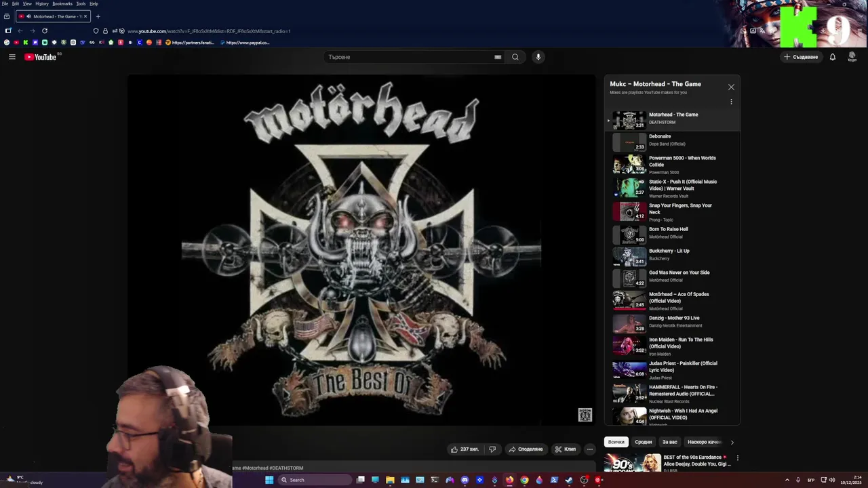Viewport: 868px width, 488px height.
Task: Play God Was Never on Your Side
Action: click(x=673, y=277)
